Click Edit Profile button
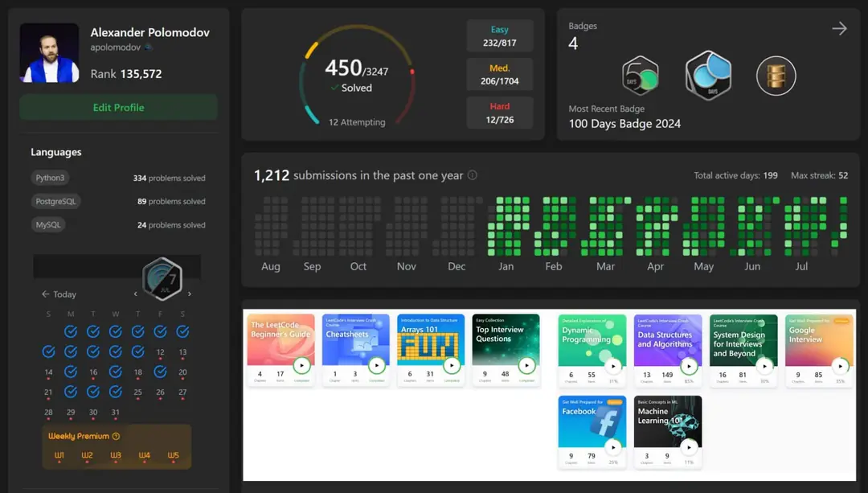Image resolution: width=868 pixels, height=493 pixels. pyautogui.click(x=118, y=108)
